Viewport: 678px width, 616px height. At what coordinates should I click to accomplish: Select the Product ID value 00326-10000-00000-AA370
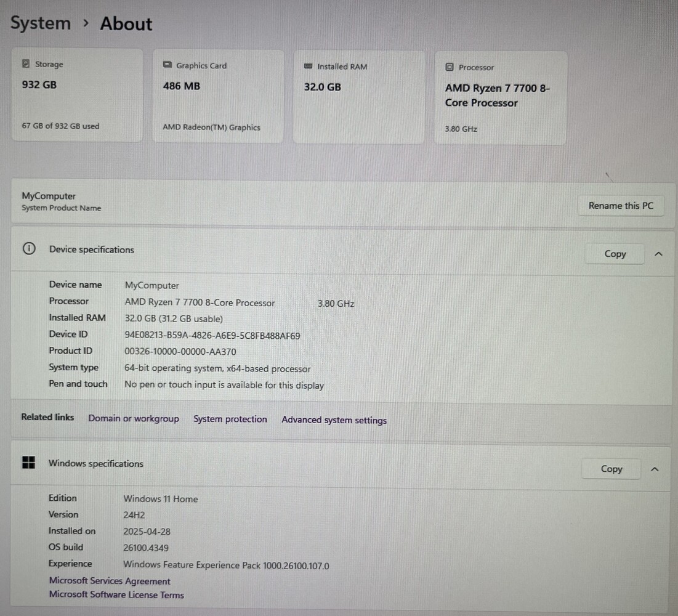pos(180,352)
